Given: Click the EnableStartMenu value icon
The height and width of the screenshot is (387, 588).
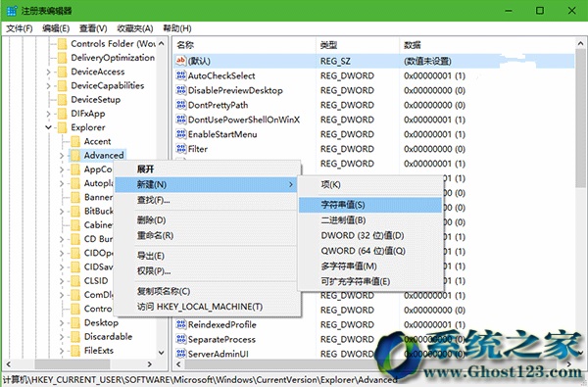Looking at the screenshot, I should pyautogui.click(x=181, y=134).
